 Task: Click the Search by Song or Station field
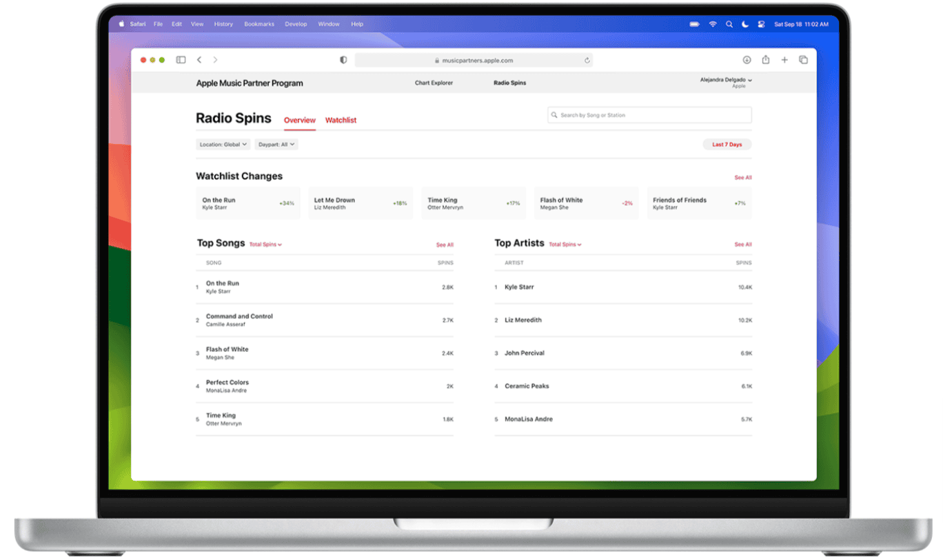tap(649, 115)
